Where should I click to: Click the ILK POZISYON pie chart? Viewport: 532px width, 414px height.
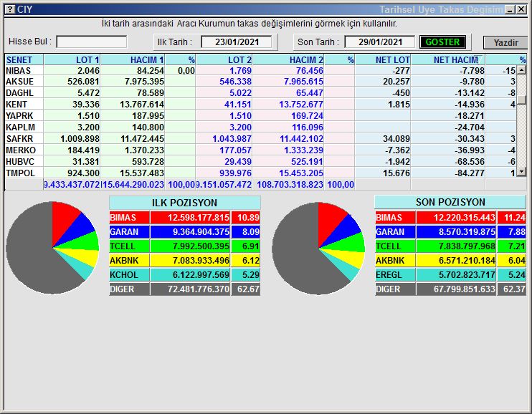point(52,248)
